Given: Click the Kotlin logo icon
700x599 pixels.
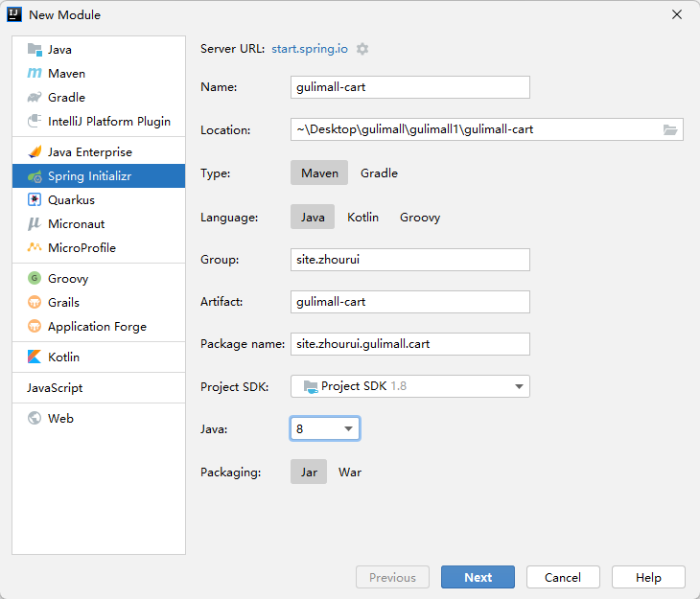Looking at the screenshot, I should [x=35, y=357].
